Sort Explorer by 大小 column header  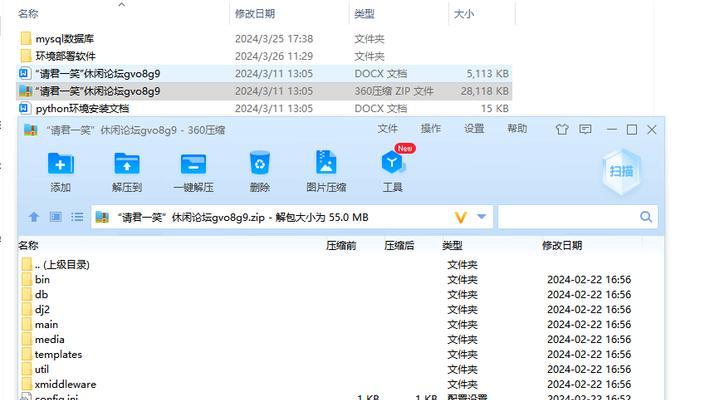click(464, 14)
